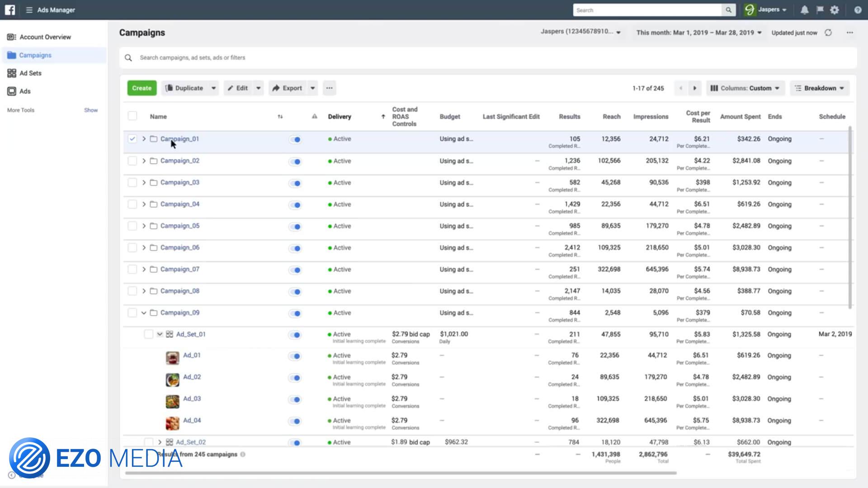Open the Ad_01 thumbnail image
This screenshot has width=868, height=488.
(x=172, y=358)
